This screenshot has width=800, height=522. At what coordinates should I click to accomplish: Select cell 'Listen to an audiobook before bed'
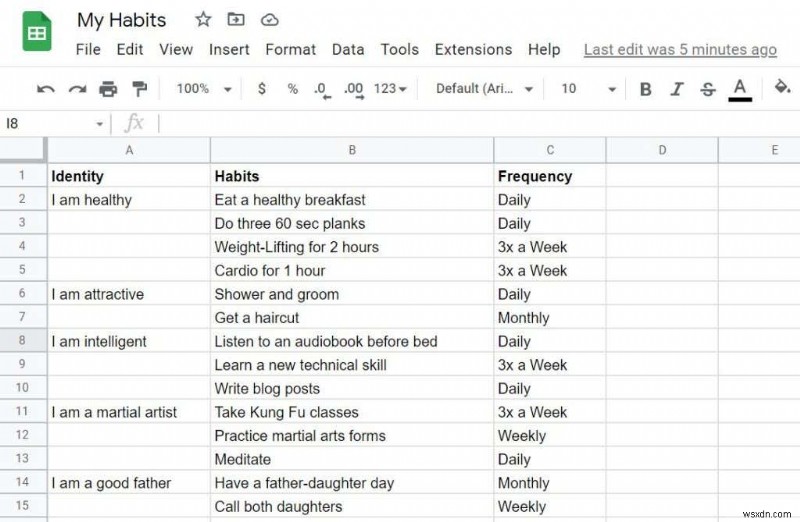point(352,341)
